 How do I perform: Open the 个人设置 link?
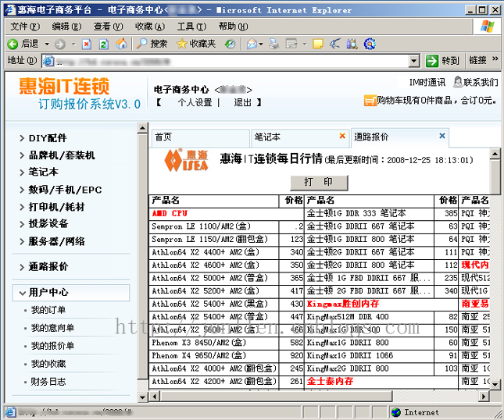(x=195, y=102)
